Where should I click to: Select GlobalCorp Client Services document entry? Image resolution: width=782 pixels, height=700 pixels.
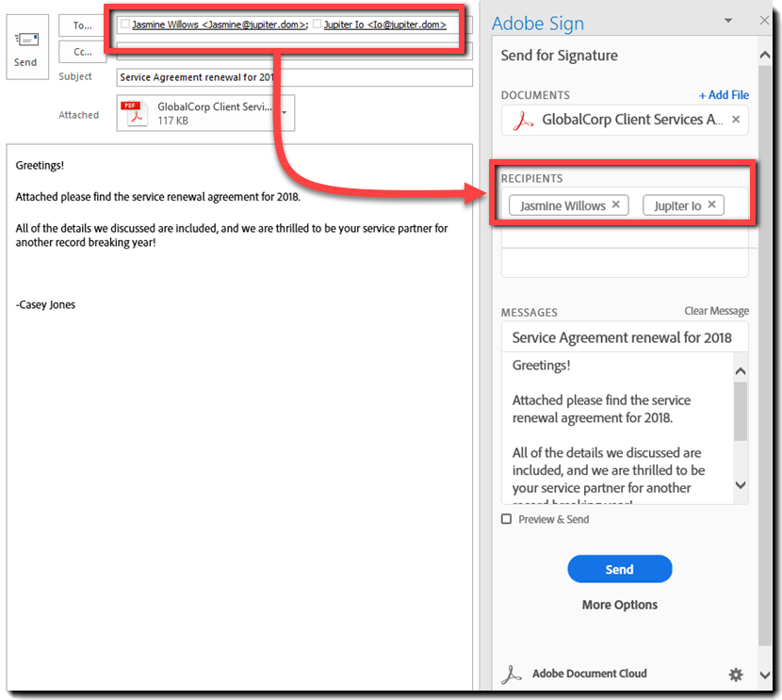coord(625,121)
